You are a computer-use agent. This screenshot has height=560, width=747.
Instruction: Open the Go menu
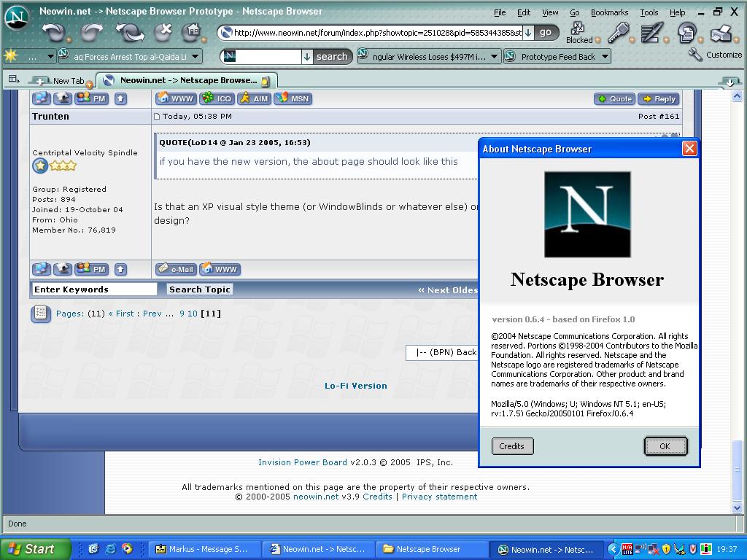pos(575,12)
